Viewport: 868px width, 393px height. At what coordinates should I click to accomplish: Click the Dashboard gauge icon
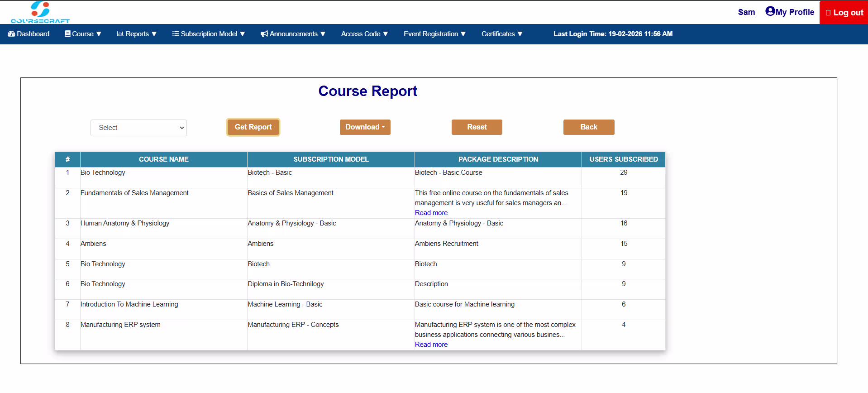[x=11, y=34]
